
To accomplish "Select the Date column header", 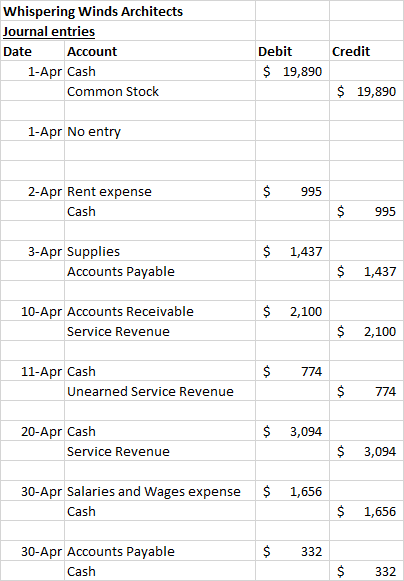I will coord(32,51).
